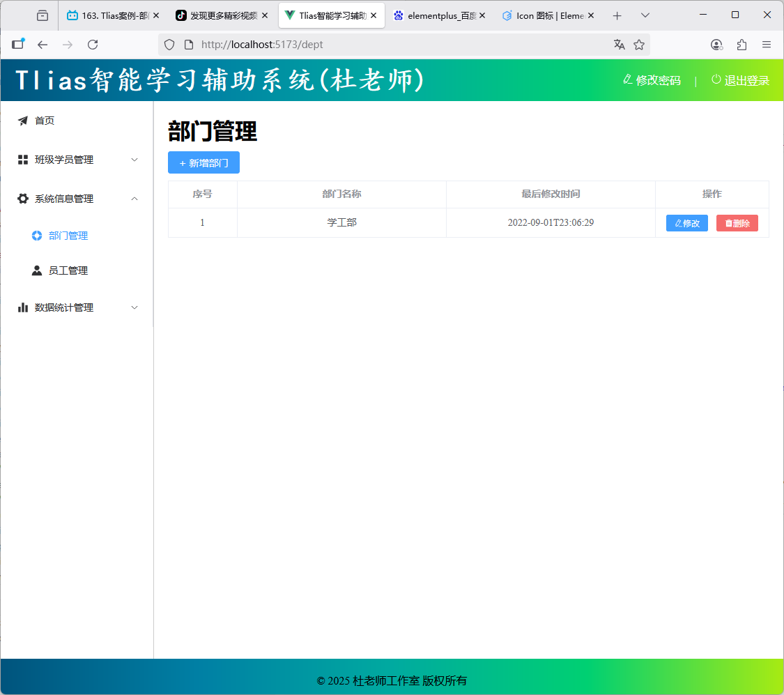Collapse the 系统信息管理 submenu chevron

[134, 199]
